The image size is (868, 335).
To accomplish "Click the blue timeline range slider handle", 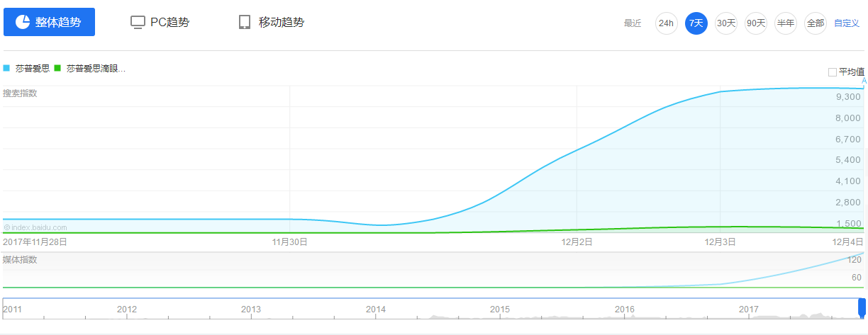I will tap(862, 308).
